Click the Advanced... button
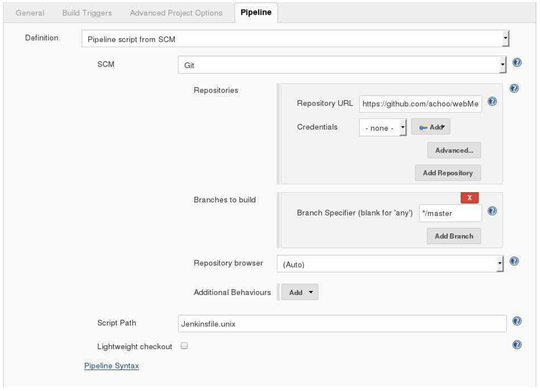 [454, 150]
